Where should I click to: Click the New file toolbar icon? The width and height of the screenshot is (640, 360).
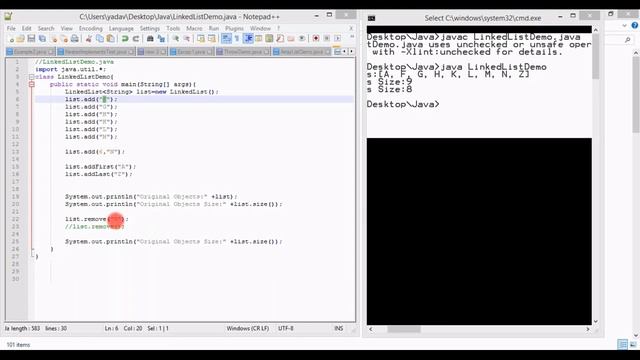pyautogui.click(x=11, y=39)
